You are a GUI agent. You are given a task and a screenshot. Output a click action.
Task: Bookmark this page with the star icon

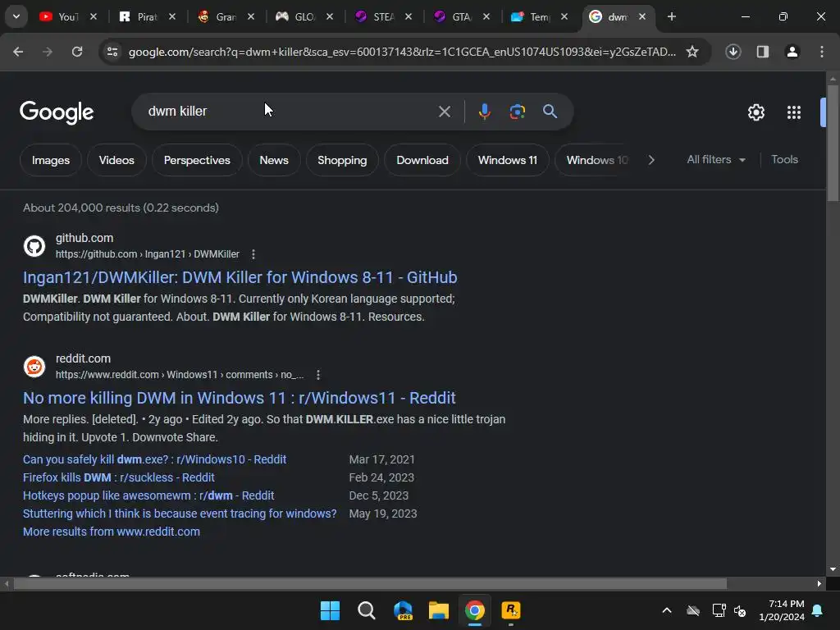692,52
